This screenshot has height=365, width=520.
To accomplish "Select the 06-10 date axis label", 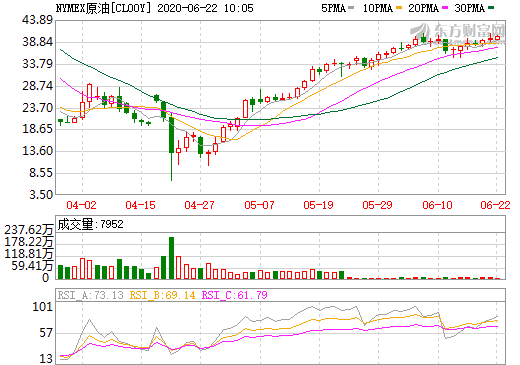I will [437, 205].
